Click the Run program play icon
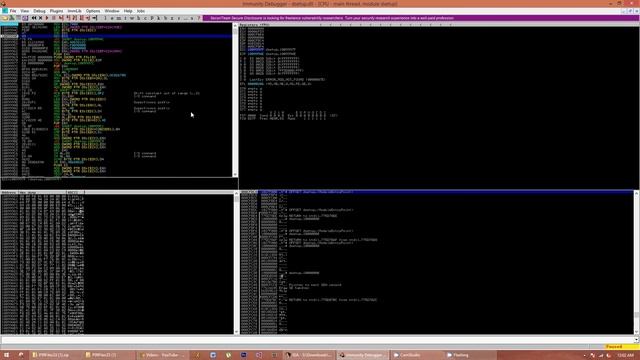Viewport: 640px width, 360px height. pos(47,18)
